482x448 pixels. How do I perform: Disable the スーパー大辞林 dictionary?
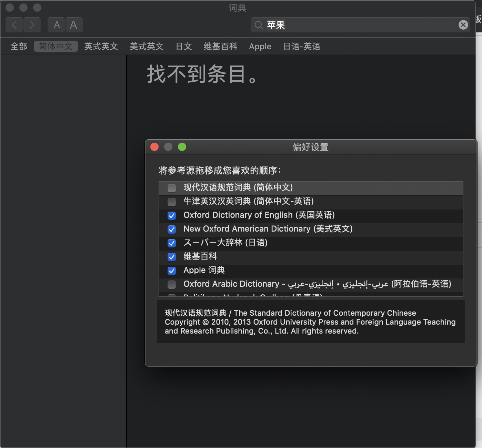click(172, 243)
